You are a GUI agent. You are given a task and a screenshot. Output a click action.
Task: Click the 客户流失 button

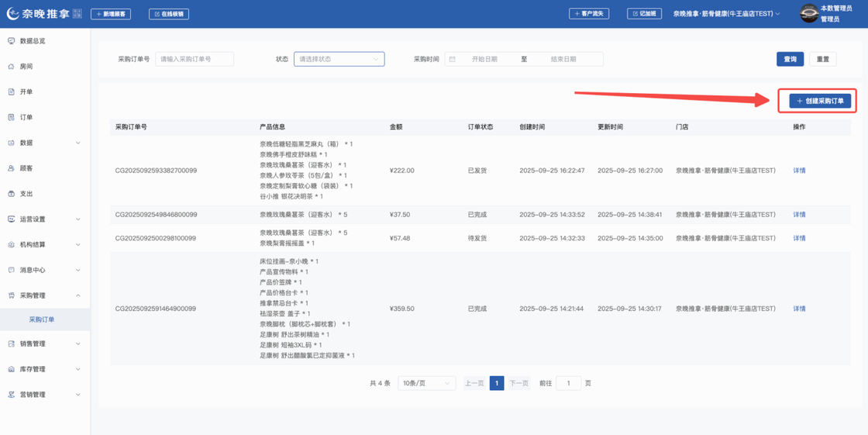[589, 14]
